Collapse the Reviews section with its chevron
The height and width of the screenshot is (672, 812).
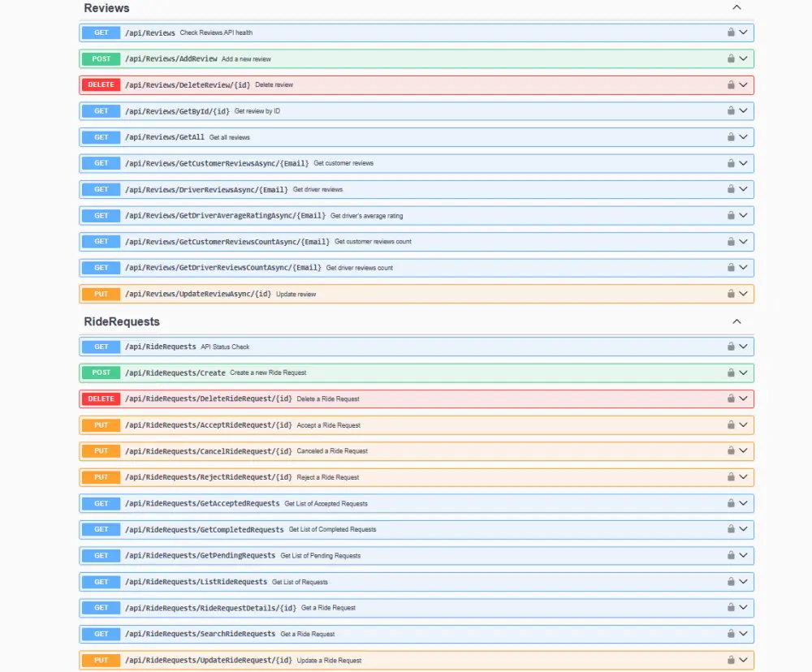(736, 7)
